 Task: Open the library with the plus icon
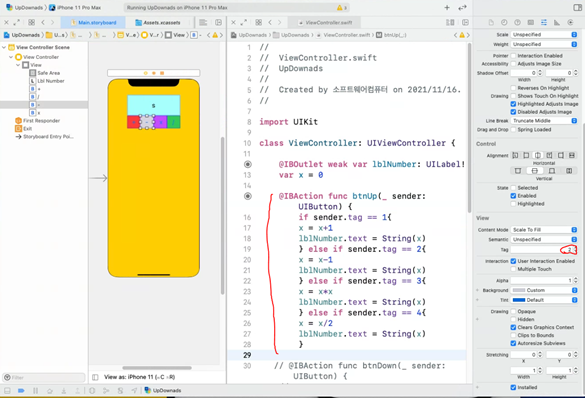447,7
